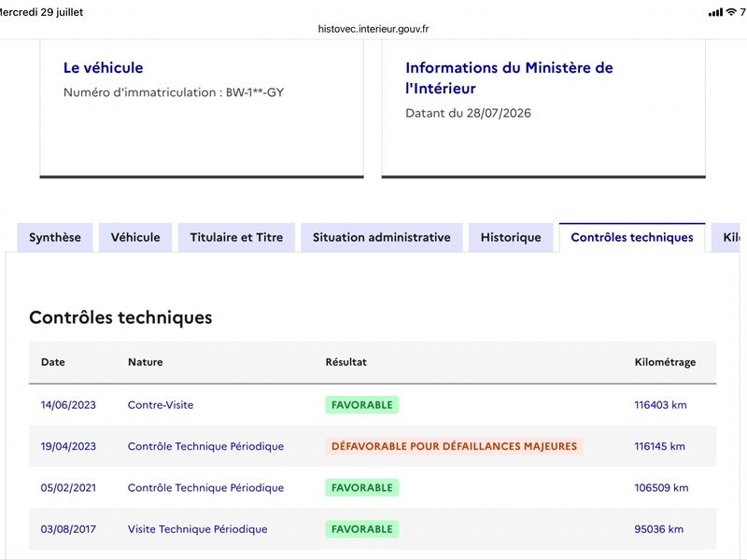Viewport: 747px width, 560px height.
Task: Click the date 03/08/2017
Action: tap(68, 529)
